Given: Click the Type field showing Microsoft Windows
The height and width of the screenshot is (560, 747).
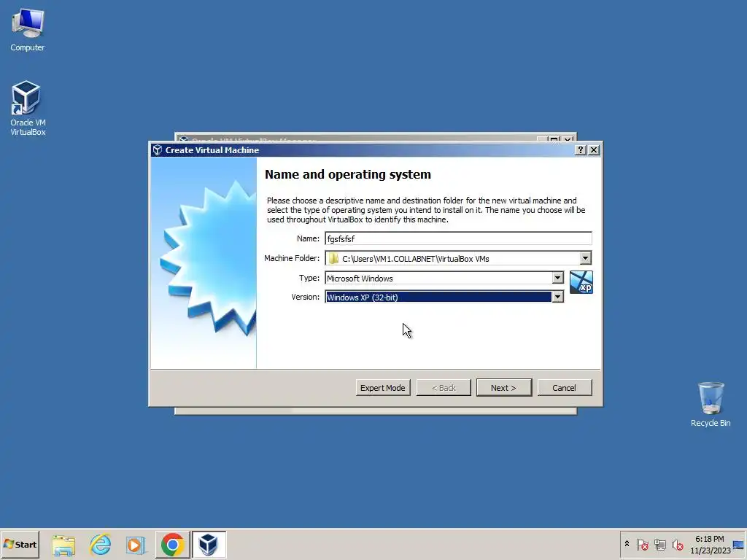Looking at the screenshot, I should [x=444, y=278].
